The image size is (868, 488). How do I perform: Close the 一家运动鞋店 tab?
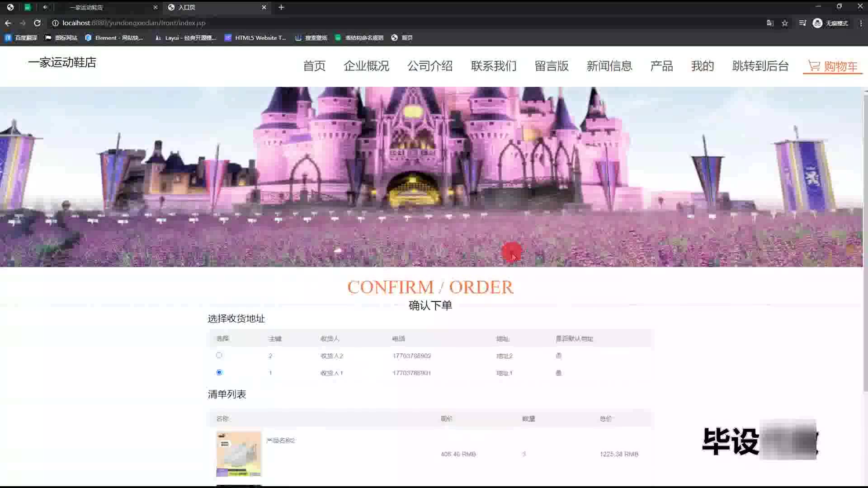click(156, 7)
